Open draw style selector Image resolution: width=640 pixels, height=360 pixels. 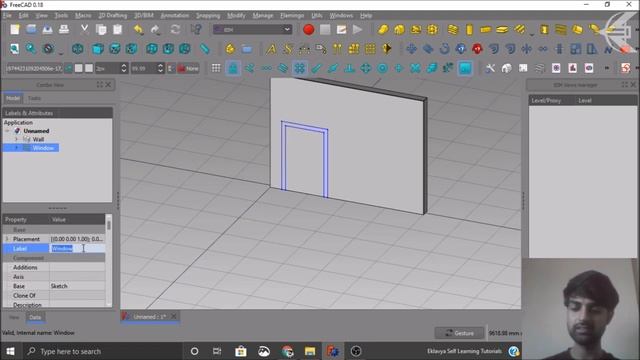49,49
